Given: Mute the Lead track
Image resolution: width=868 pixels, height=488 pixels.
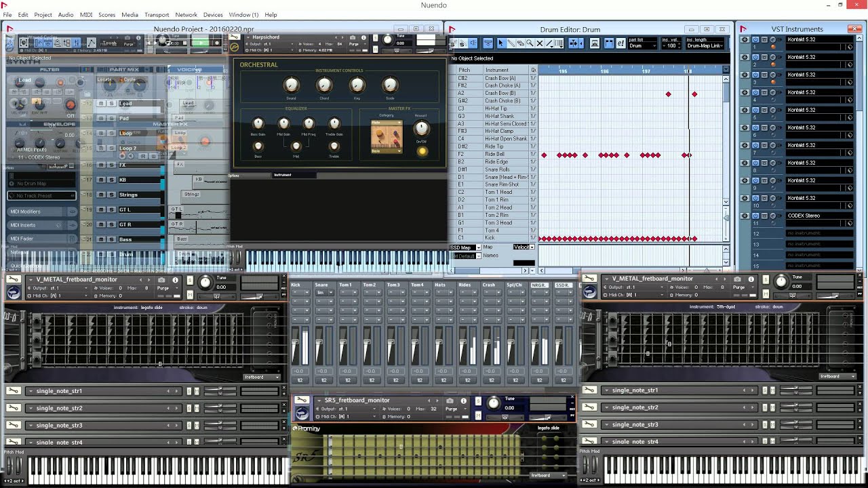Looking at the screenshot, I should 101,104.
